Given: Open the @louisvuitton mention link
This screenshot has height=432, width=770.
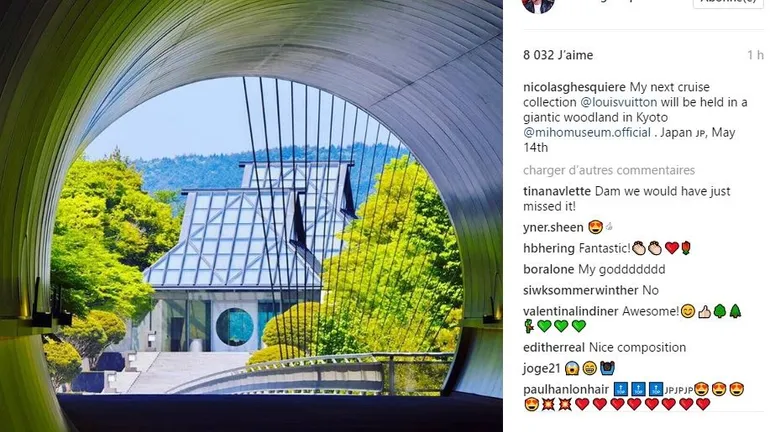Looking at the screenshot, I should tap(618, 102).
